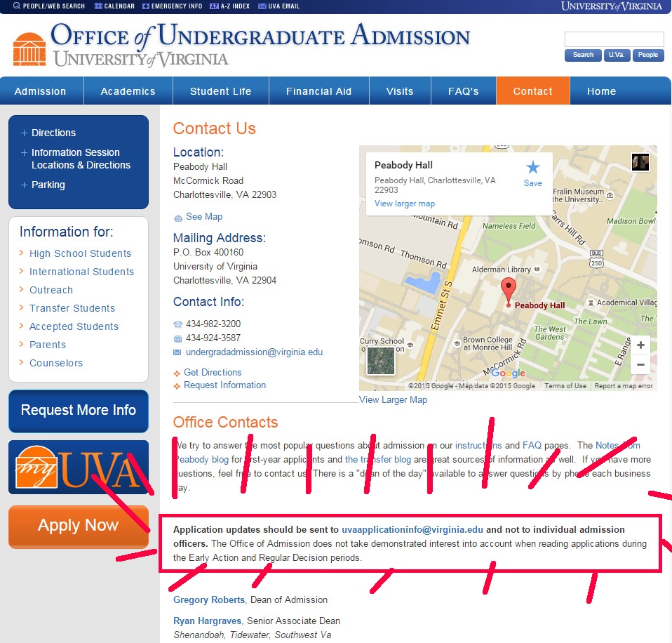Click the People search button
This screenshot has height=643, width=672.
point(648,55)
